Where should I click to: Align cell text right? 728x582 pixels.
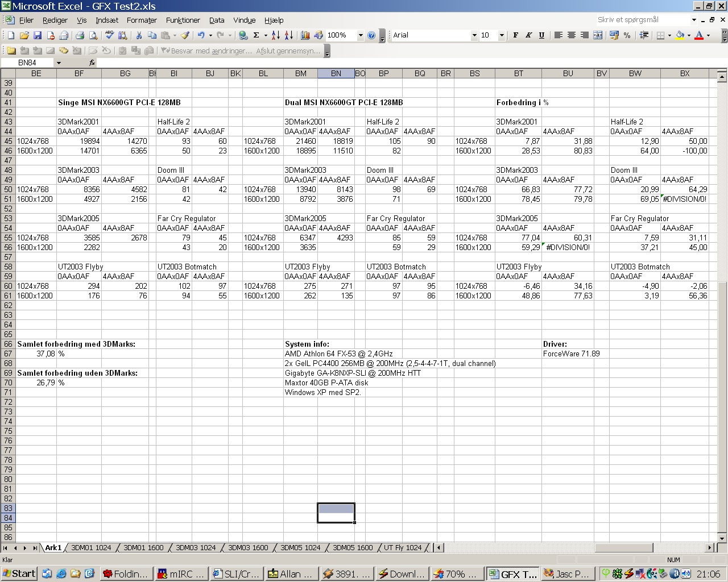pos(585,35)
